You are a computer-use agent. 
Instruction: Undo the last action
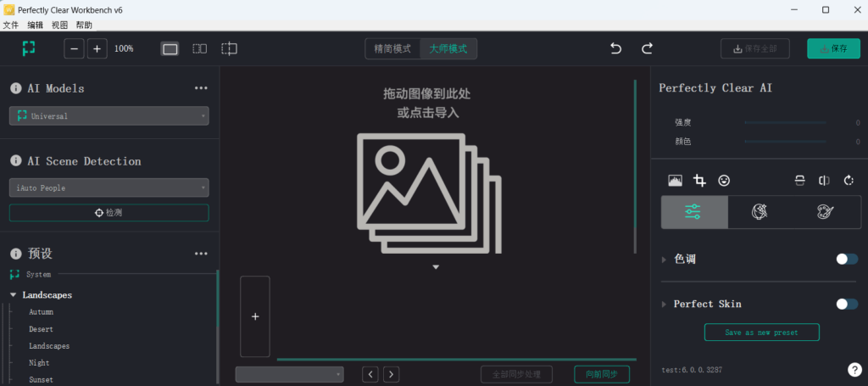coord(615,48)
